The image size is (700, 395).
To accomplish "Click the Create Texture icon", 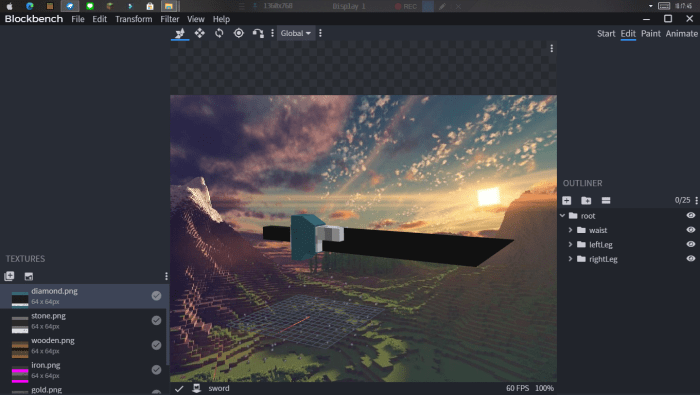I will 29,276.
